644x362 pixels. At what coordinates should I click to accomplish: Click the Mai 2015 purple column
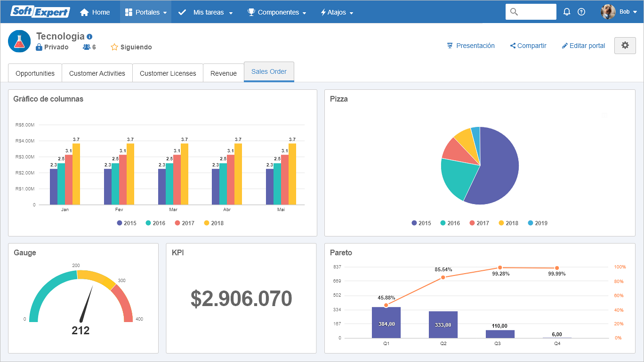(x=270, y=187)
